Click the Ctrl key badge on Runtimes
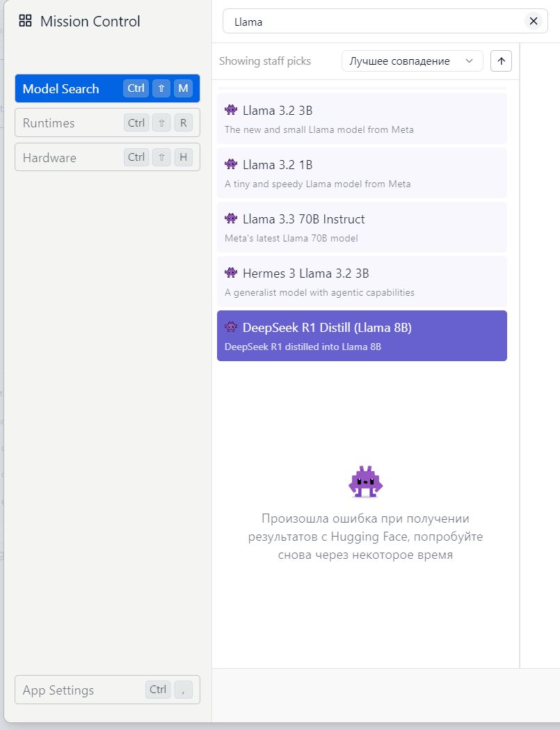Viewport: 560px width, 730px height. tap(136, 123)
